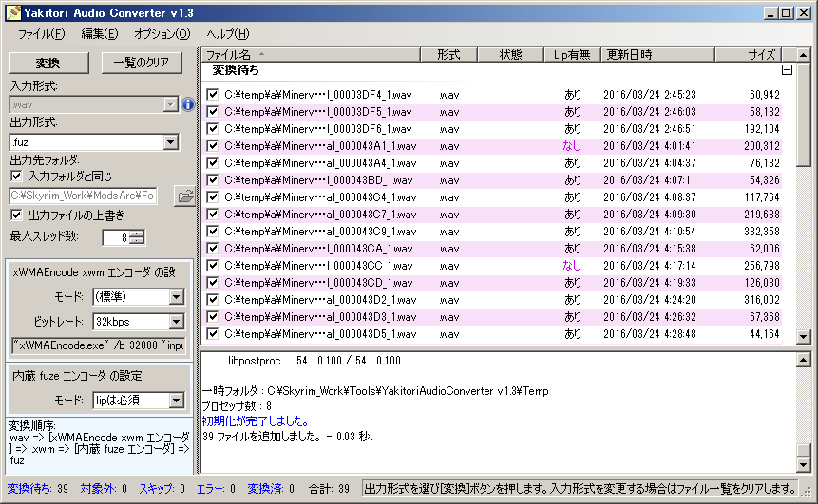Sort by 更新日時 column header
This screenshot has width=818, height=504.
(x=657, y=55)
